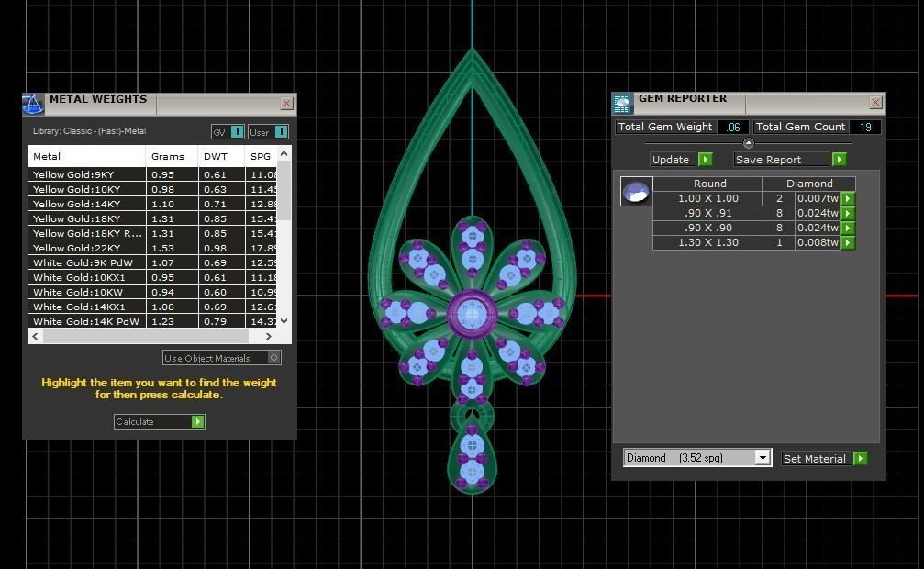
Task: Click the metal list scroll down arrow
Action: [284, 321]
